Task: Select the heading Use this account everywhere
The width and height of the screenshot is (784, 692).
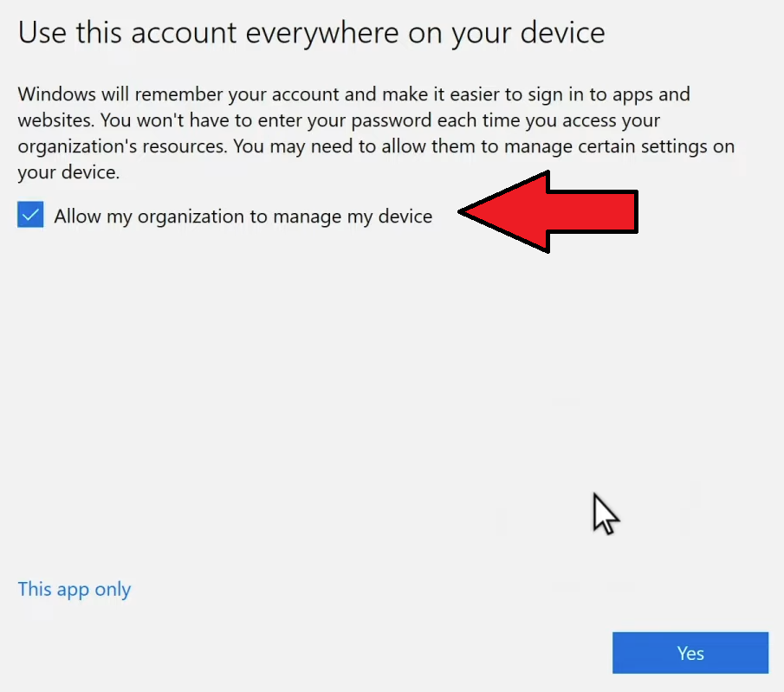Action: pyautogui.click(x=310, y=32)
